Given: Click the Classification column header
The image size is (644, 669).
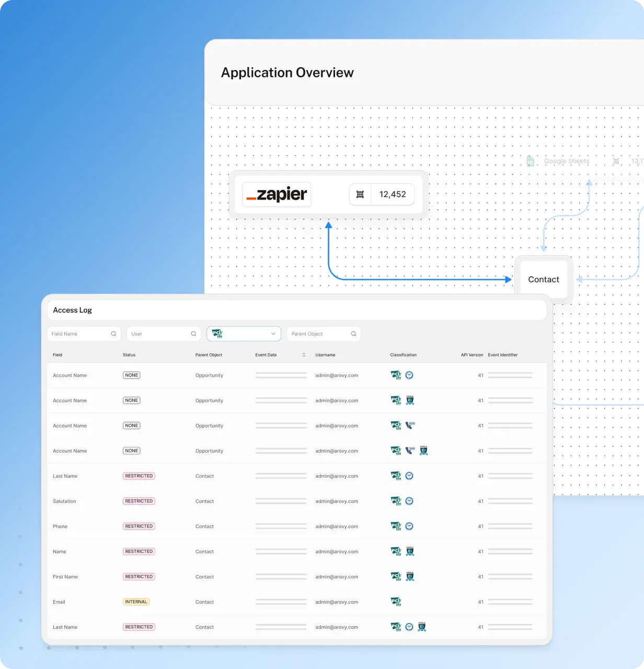Looking at the screenshot, I should pos(404,355).
